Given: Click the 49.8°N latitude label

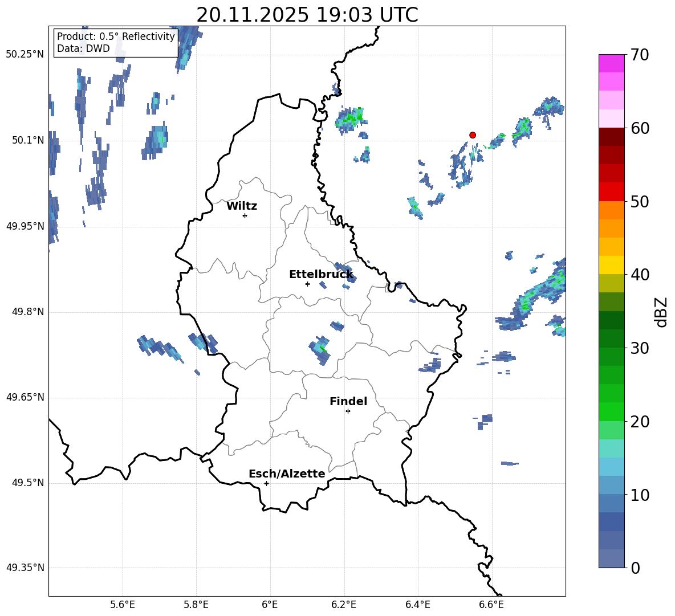Looking at the screenshot, I should (28, 312).
